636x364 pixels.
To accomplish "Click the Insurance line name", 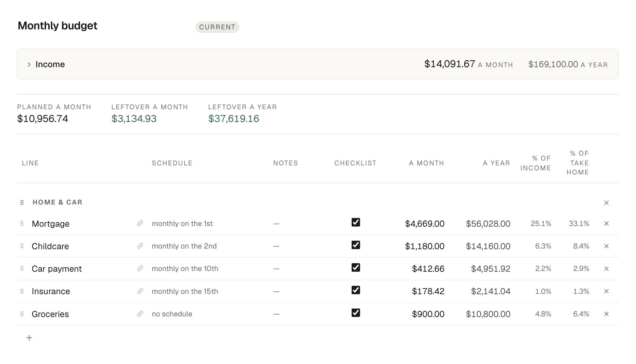I will click(51, 291).
